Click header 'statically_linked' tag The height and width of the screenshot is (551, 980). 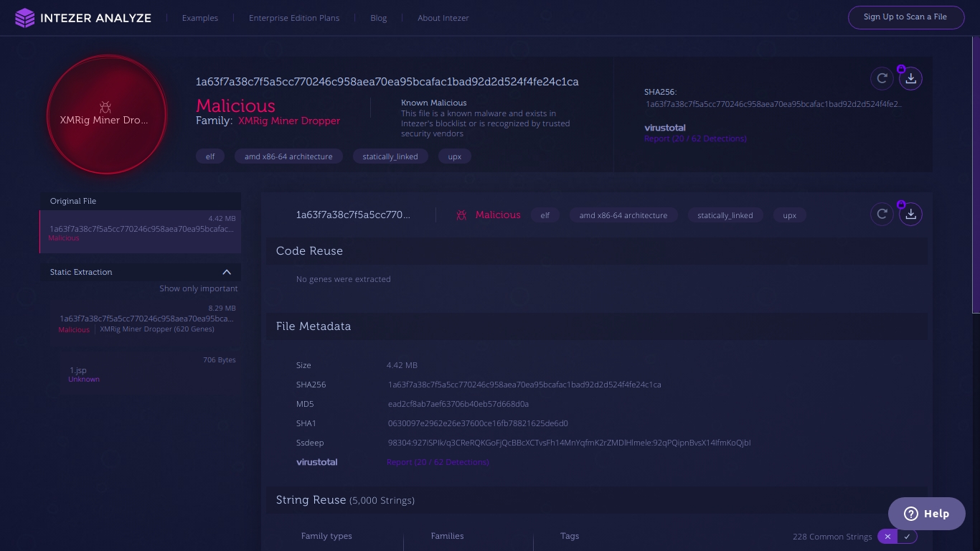pos(390,156)
